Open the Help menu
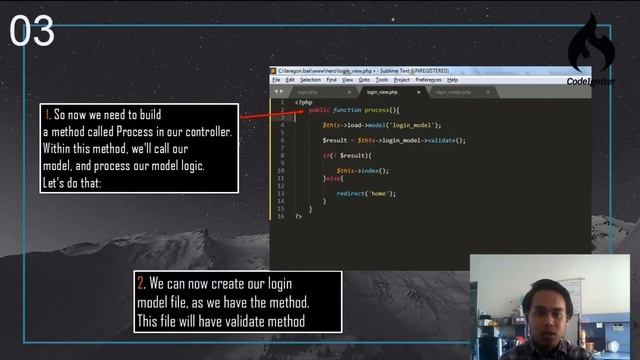The width and height of the screenshot is (640, 360). click(x=452, y=80)
